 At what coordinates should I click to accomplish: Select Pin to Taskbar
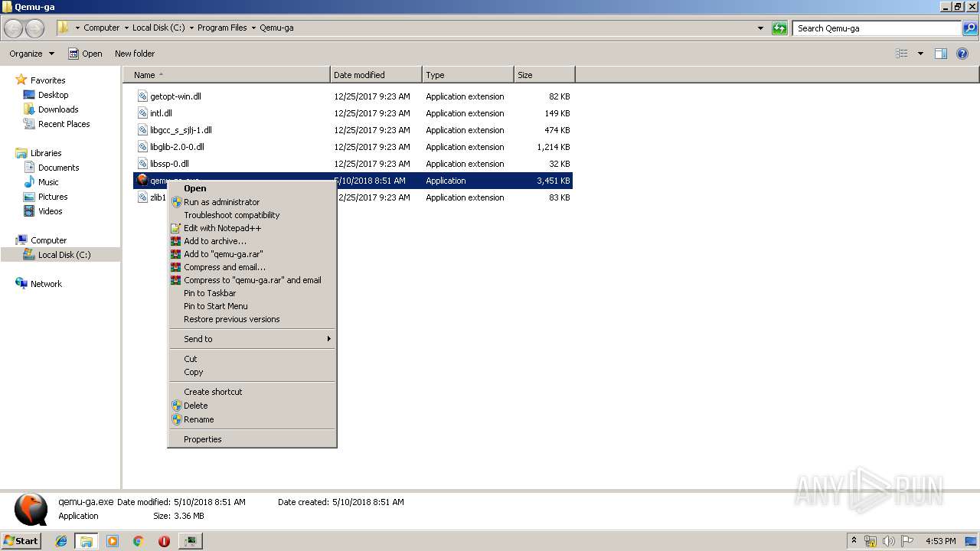[x=252, y=293]
